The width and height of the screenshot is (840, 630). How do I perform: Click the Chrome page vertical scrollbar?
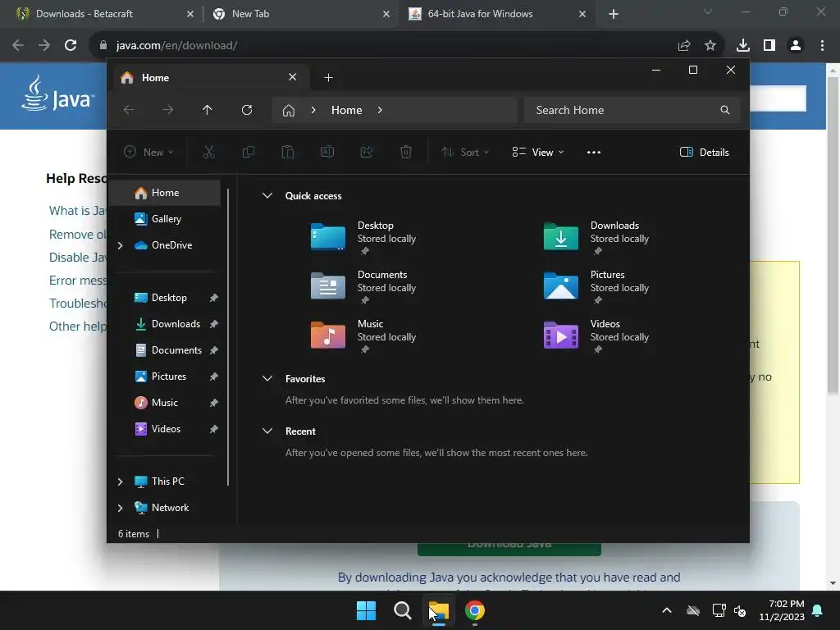tap(833, 235)
